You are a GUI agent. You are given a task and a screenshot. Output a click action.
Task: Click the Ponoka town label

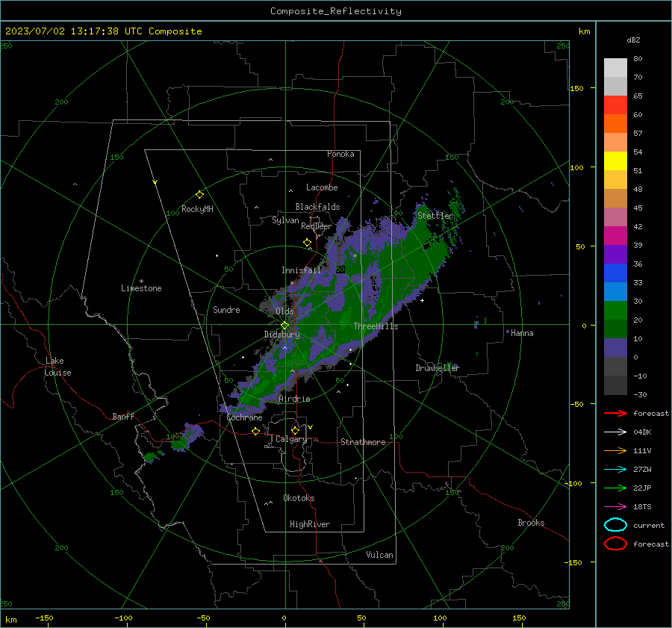(x=340, y=154)
